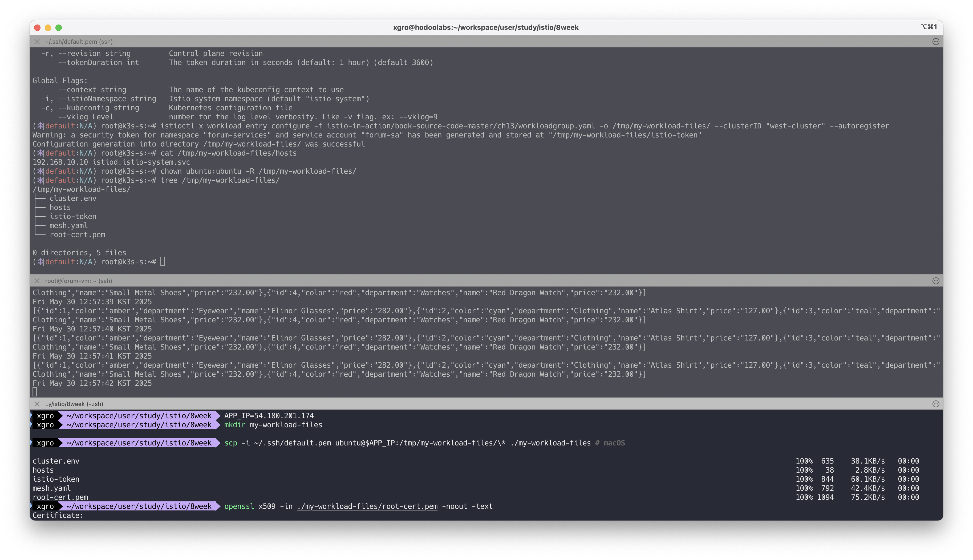Click the '60.1KB/s' transfer speed

click(x=868, y=479)
